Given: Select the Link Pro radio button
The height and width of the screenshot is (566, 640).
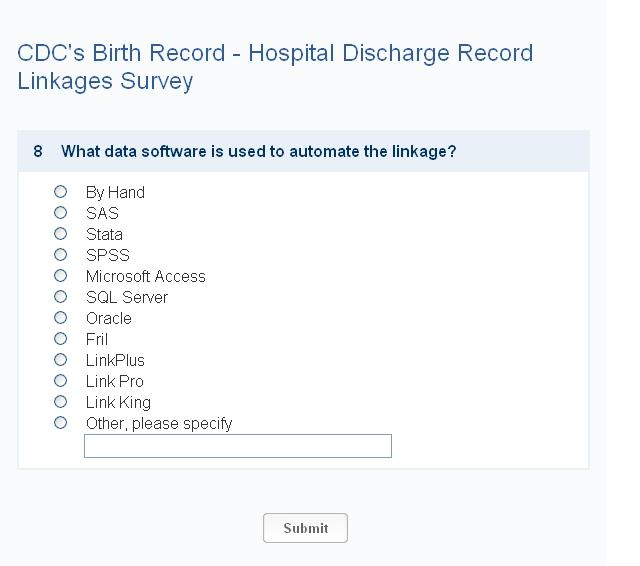Looking at the screenshot, I should (x=60, y=380).
